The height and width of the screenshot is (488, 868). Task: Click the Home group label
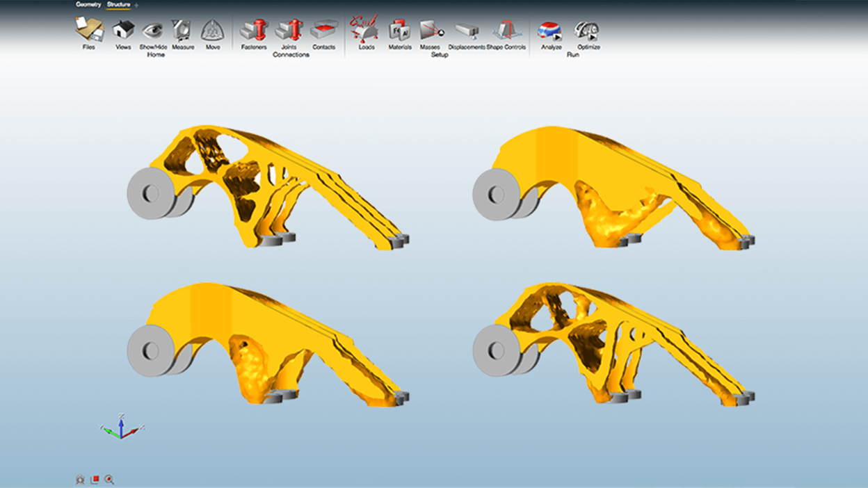(x=155, y=55)
